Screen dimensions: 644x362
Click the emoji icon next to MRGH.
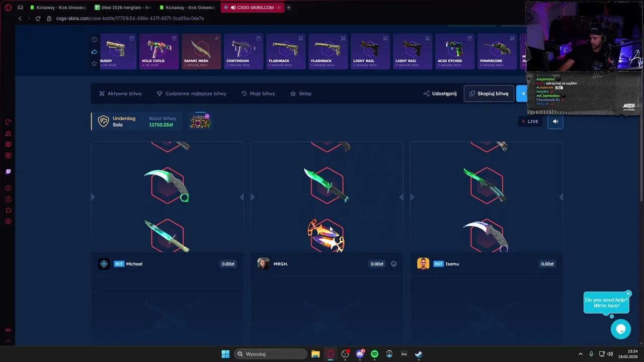pos(393,264)
